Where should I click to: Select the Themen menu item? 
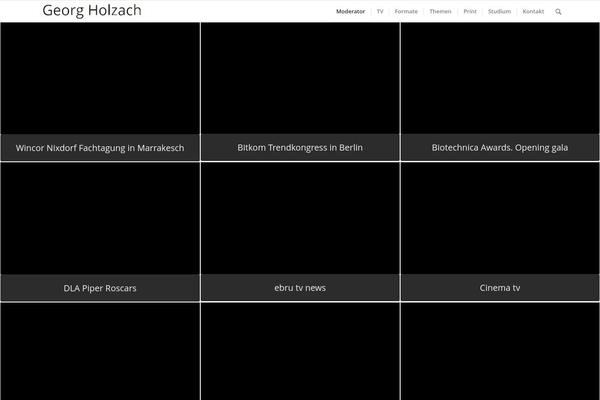[x=440, y=11]
